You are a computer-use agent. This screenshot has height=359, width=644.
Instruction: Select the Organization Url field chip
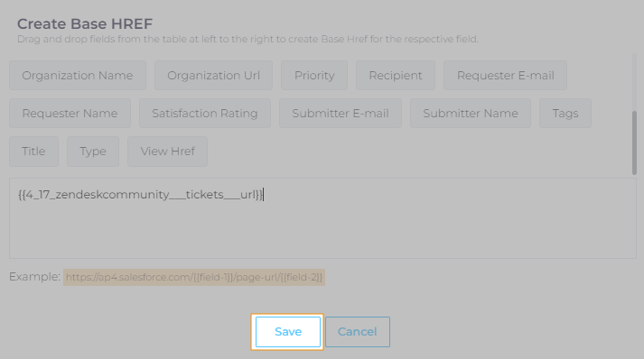(213, 76)
